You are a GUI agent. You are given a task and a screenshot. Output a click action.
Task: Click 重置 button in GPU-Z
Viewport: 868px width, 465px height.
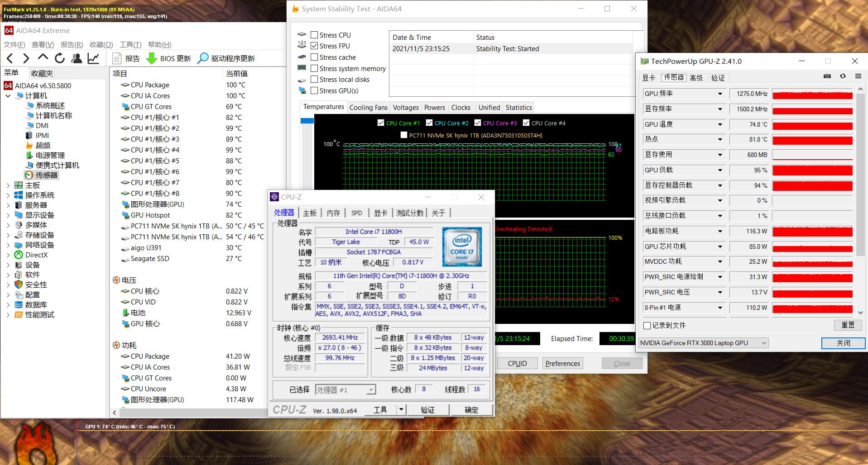click(848, 325)
